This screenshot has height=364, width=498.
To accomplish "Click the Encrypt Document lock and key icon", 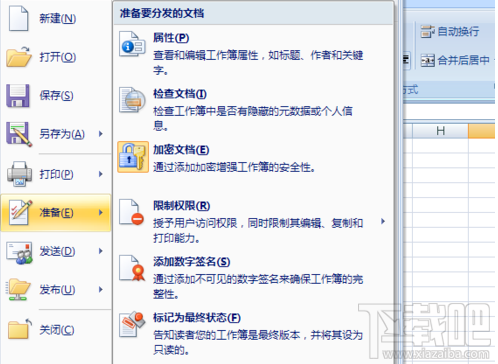I will (x=133, y=157).
